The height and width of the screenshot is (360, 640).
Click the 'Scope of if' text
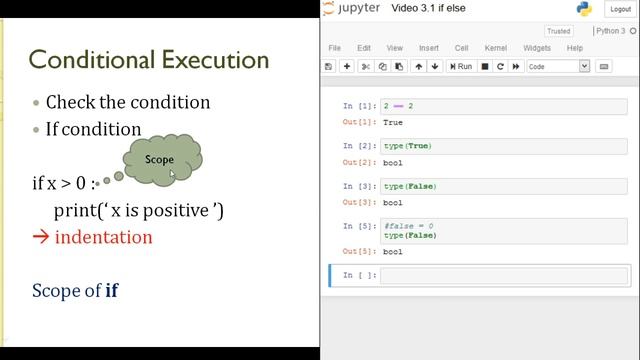pos(75,291)
